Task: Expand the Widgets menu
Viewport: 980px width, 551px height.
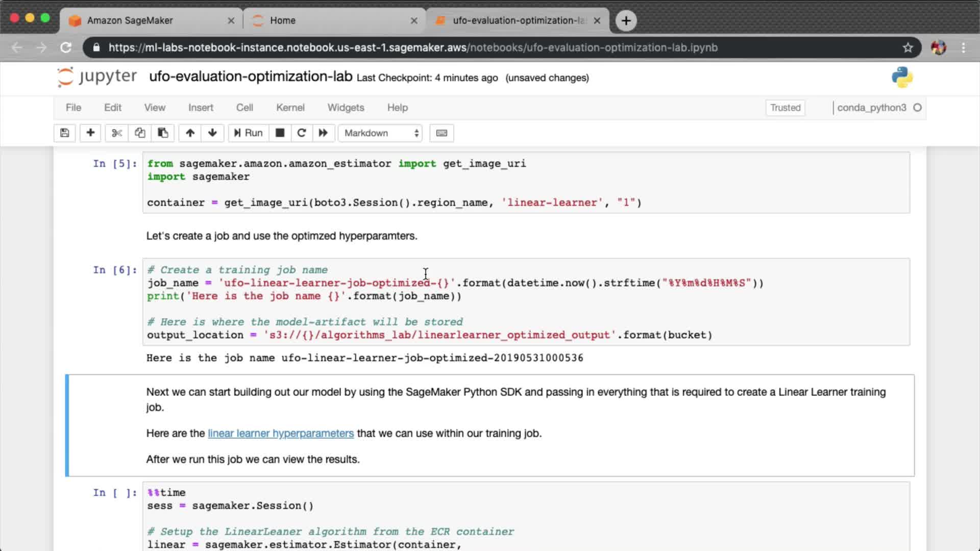Action: tap(346, 108)
